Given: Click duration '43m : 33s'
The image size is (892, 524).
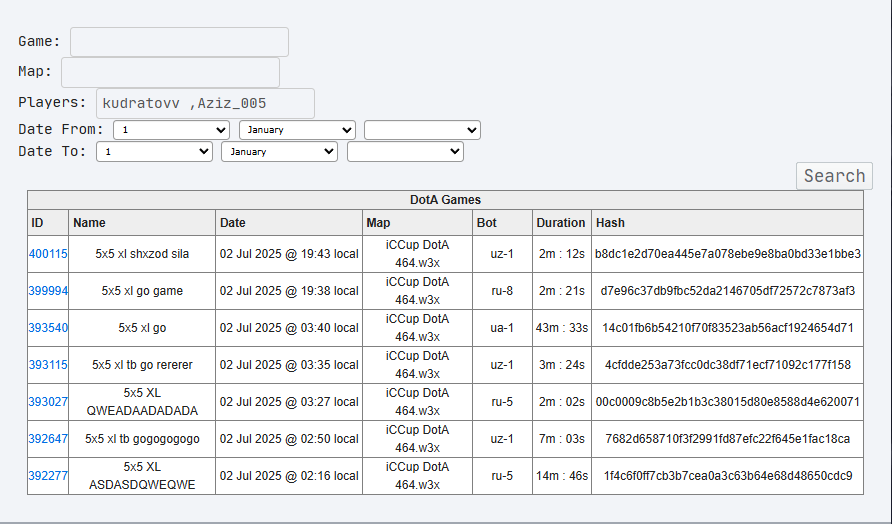Looking at the screenshot, I should coord(561,328).
